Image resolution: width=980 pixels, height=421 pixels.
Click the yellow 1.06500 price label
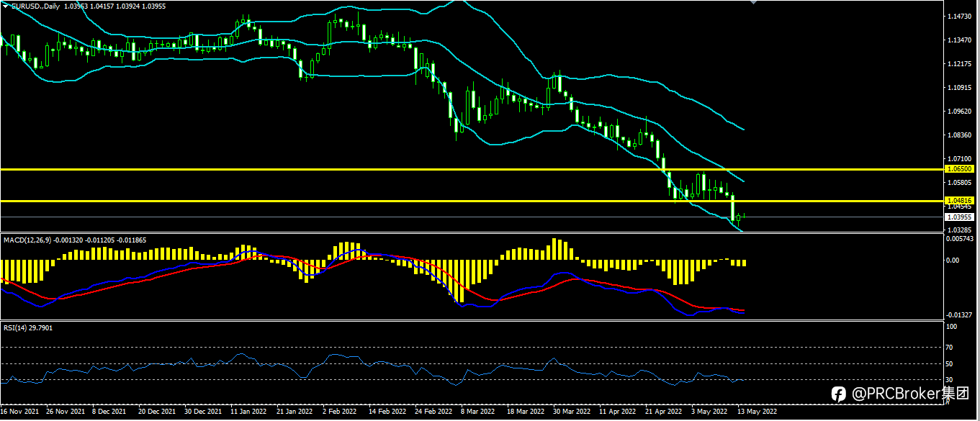click(960, 169)
